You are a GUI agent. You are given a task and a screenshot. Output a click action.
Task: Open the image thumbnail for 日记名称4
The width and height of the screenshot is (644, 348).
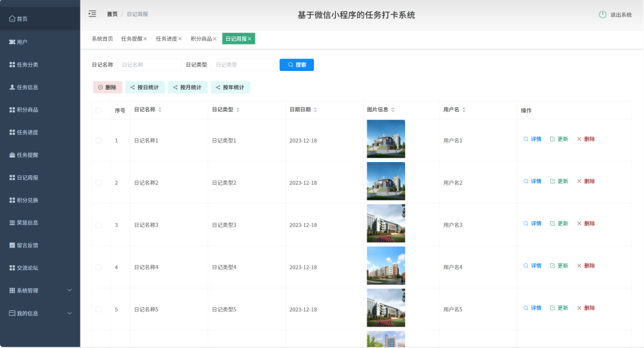coord(386,266)
